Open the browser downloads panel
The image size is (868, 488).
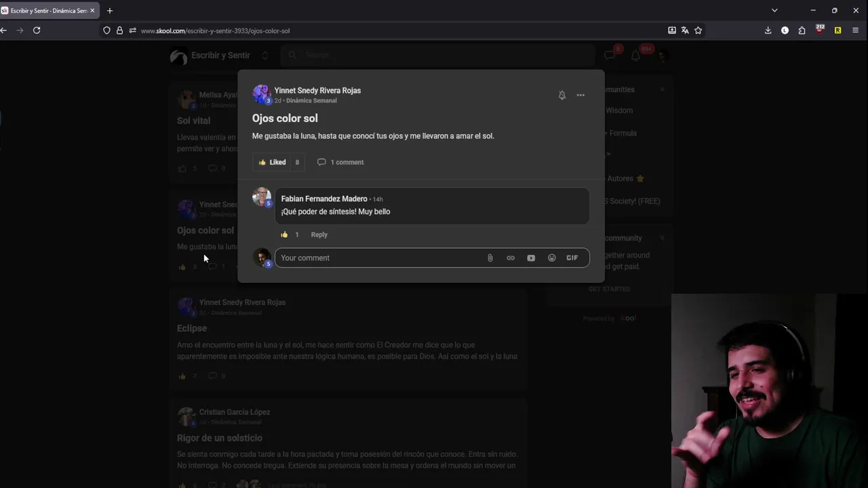click(x=768, y=30)
